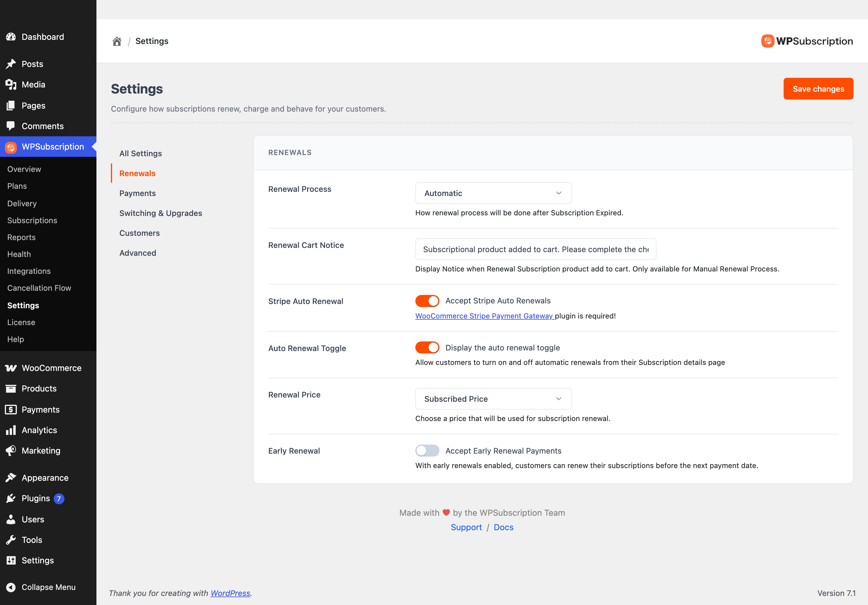868x605 pixels.
Task: Go to the Advanced settings tab
Action: point(138,253)
